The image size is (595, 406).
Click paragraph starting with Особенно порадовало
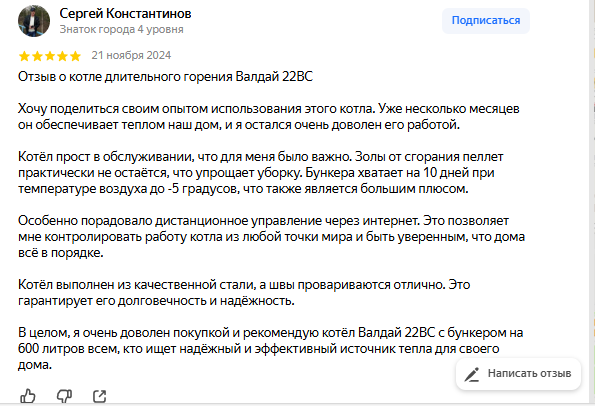click(271, 236)
